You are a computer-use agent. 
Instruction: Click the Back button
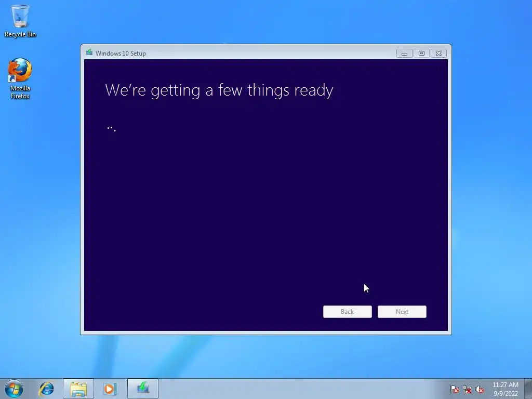[348, 312]
